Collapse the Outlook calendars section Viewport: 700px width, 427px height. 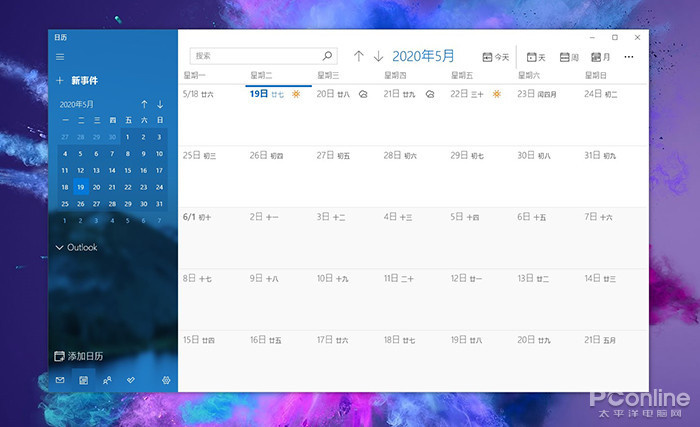click(x=60, y=247)
